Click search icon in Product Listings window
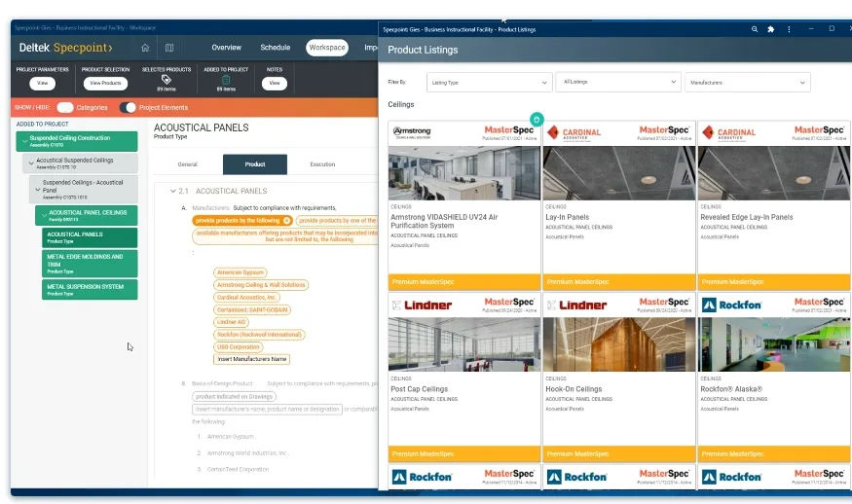The width and height of the screenshot is (852, 504). (755, 29)
